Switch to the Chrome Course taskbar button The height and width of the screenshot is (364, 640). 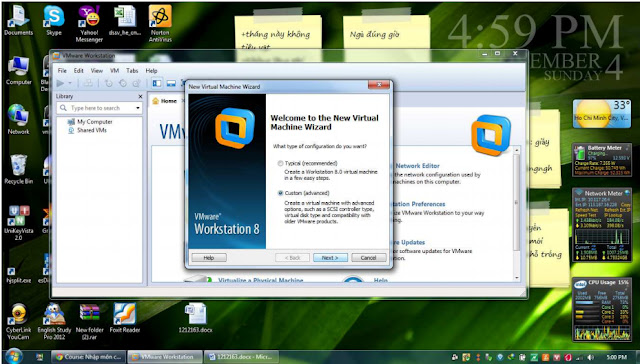(88, 357)
